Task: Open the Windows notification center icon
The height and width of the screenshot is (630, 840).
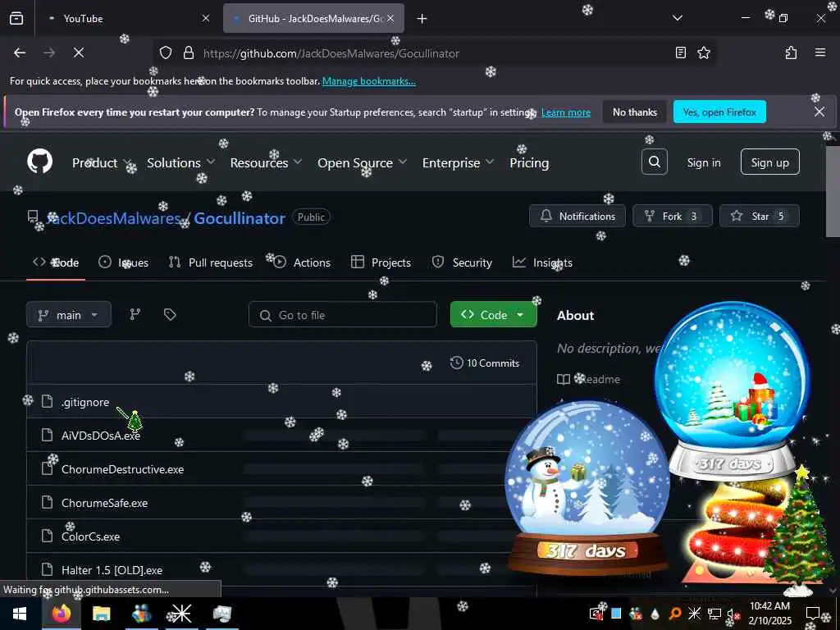Action: [x=813, y=614]
